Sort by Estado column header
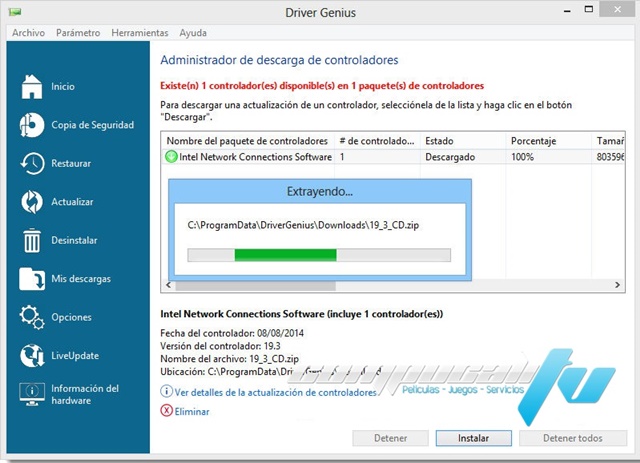Viewport: 640px width, 463px height. coord(463,141)
